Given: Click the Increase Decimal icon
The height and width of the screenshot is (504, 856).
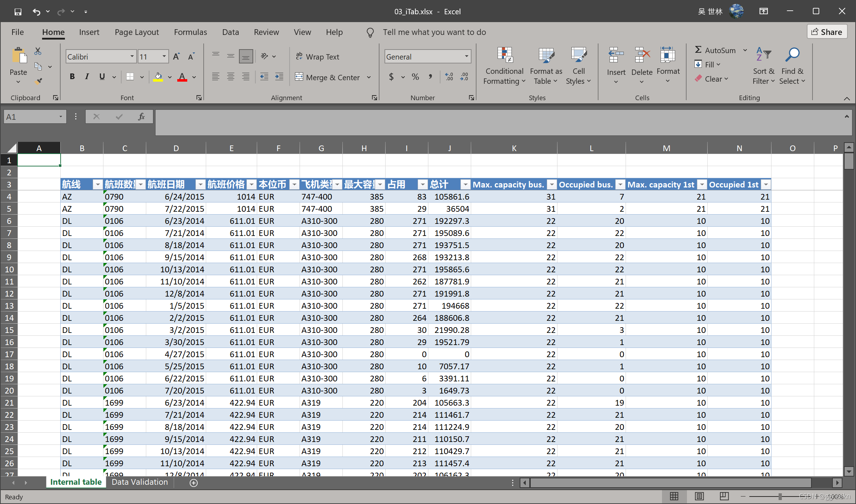Looking at the screenshot, I should tap(449, 77).
